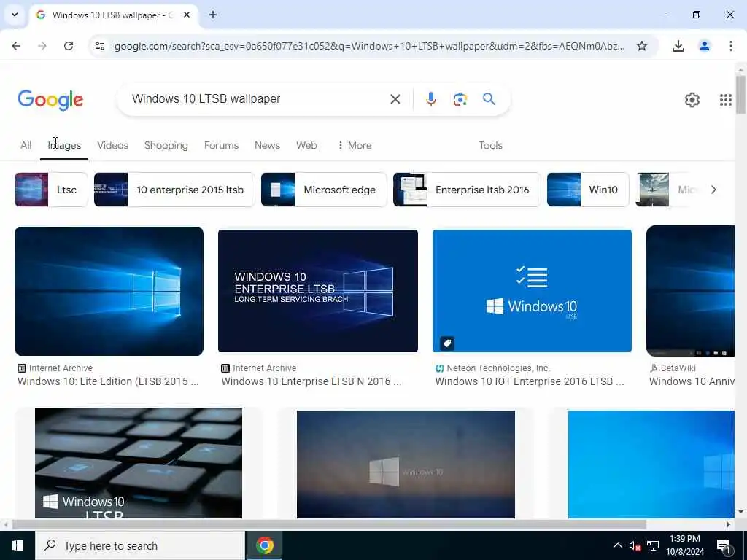Open the BetaWiki Windows 10 Anniversary image
The image size is (747, 560).
click(690, 291)
